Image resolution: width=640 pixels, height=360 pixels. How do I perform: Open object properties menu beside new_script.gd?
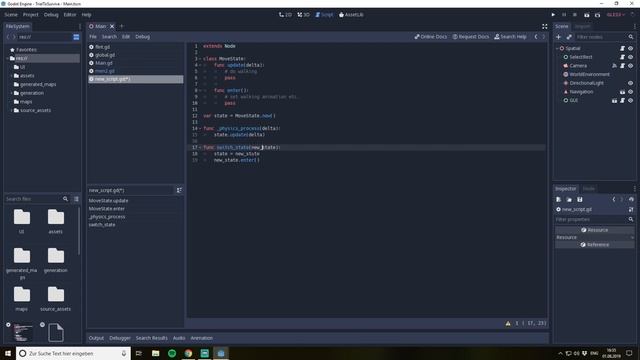coord(631,209)
